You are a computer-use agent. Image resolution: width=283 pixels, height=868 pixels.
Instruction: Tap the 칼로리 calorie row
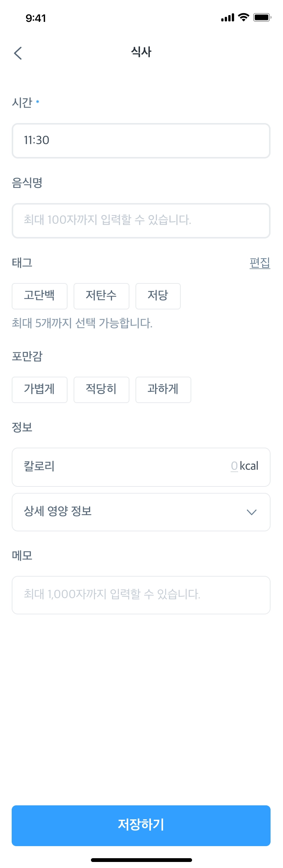(x=113, y=467)
